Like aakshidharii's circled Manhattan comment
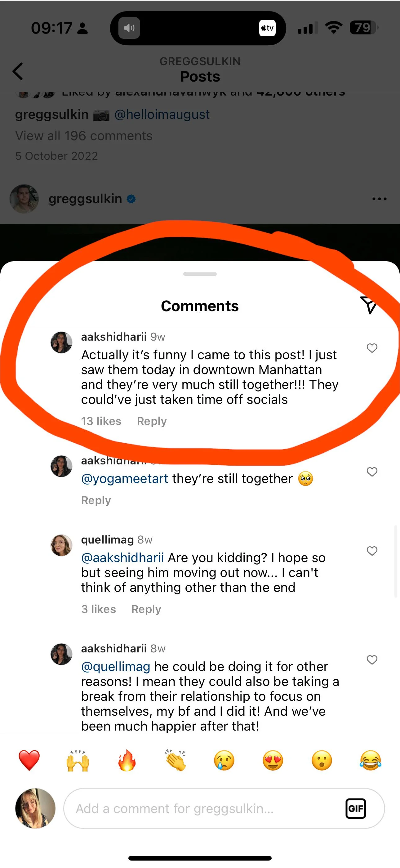The height and width of the screenshot is (868, 400). [x=372, y=349]
